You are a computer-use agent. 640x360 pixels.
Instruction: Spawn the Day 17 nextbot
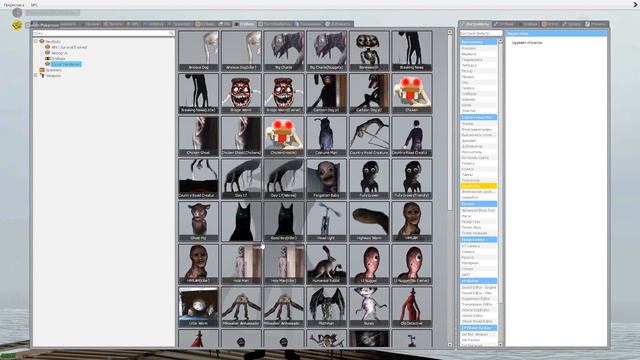[x=241, y=179]
